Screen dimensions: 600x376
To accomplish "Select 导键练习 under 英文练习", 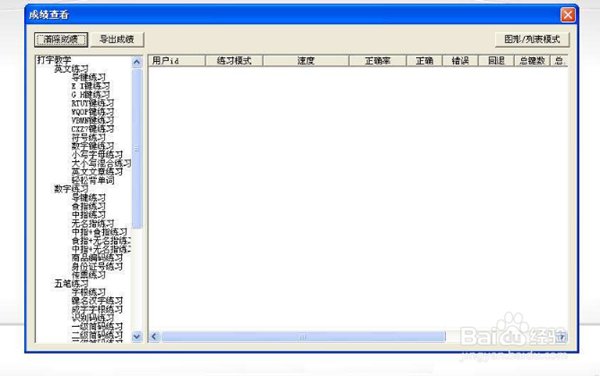I will click(89, 77).
